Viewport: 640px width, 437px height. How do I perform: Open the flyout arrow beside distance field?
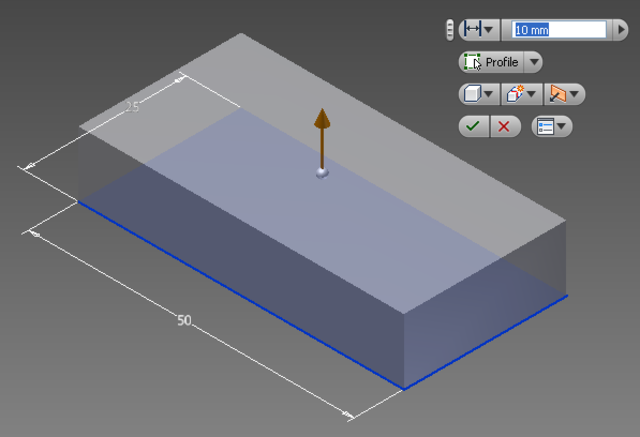click(x=621, y=30)
